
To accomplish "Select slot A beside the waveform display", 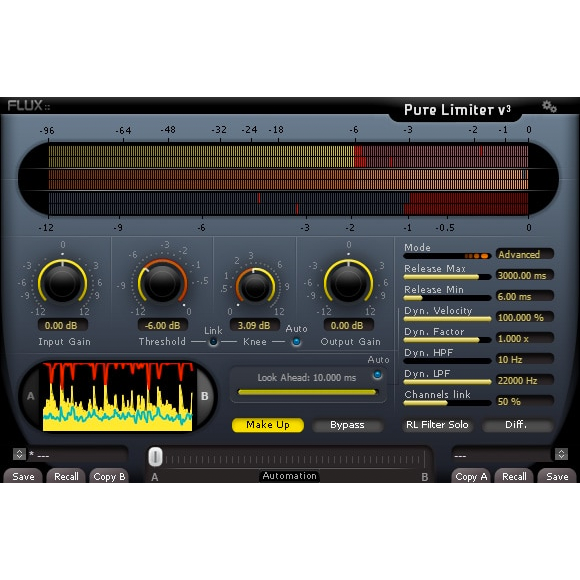I will (31, 396).
